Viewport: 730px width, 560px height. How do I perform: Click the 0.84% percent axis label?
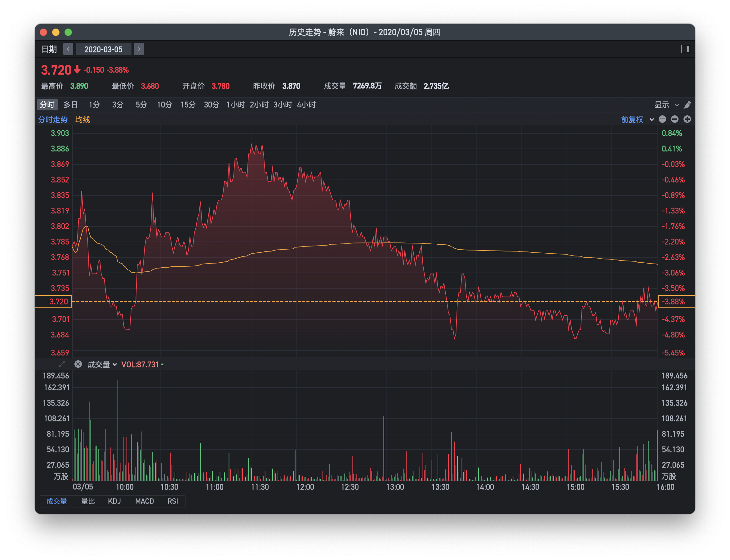click(x=671, y=133)
